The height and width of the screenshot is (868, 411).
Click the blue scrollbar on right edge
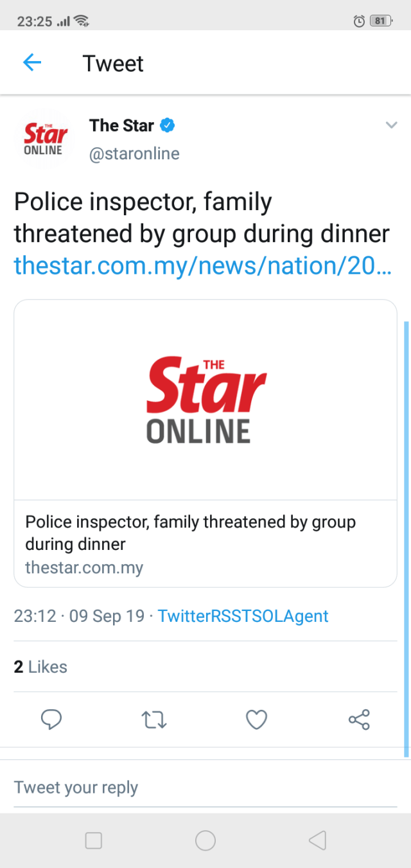coord(406,538)
